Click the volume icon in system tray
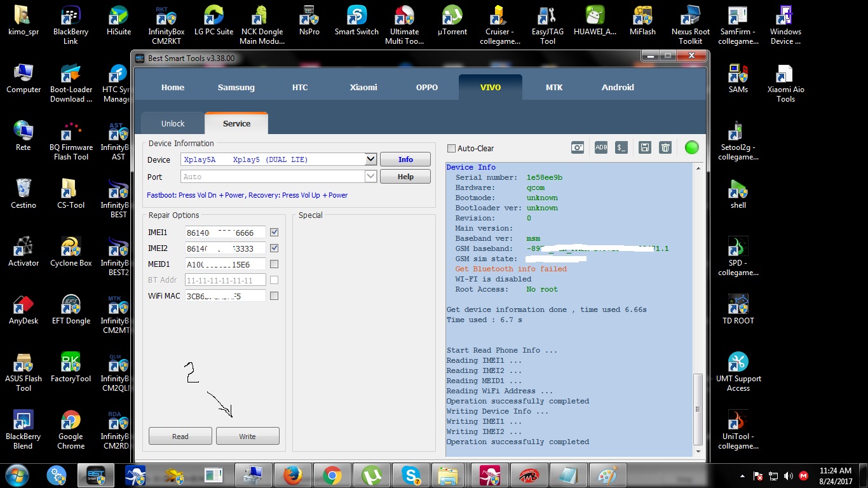Screen dimensions: 868x488 tap(789, 475)
